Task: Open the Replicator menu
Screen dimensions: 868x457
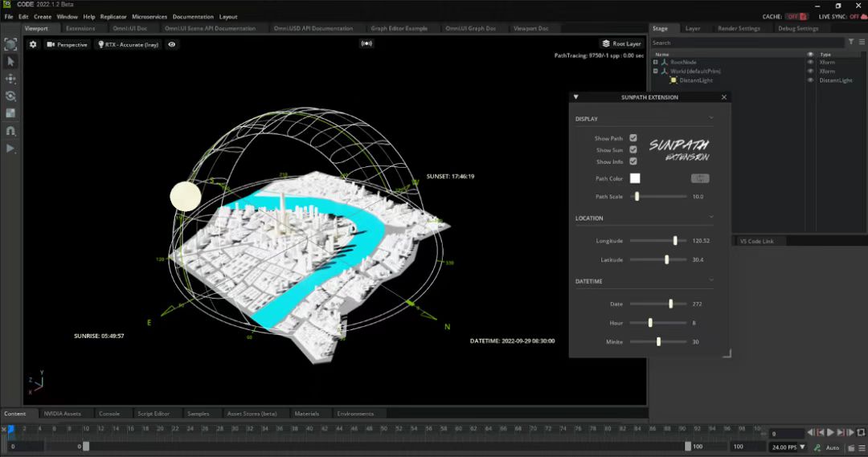Action: click(113, 16)
